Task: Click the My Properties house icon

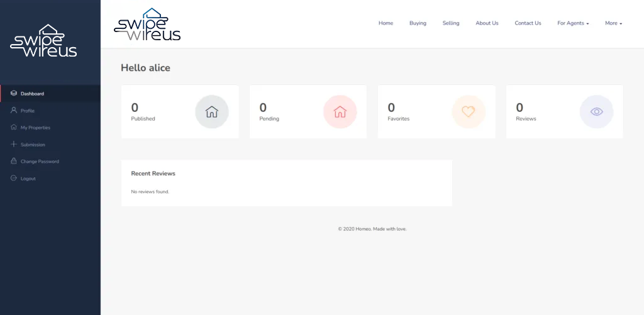Action: click(x=14, y=127)
